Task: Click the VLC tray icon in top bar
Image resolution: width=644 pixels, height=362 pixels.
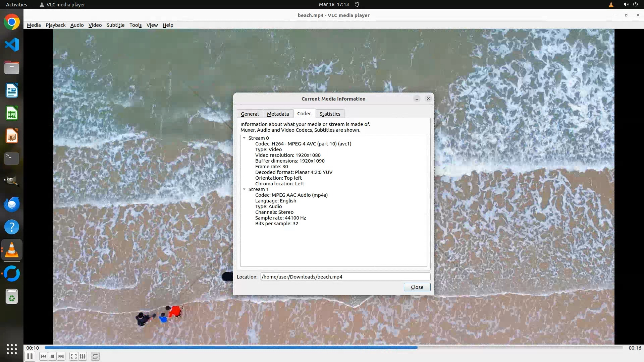Action: point(611,4)
